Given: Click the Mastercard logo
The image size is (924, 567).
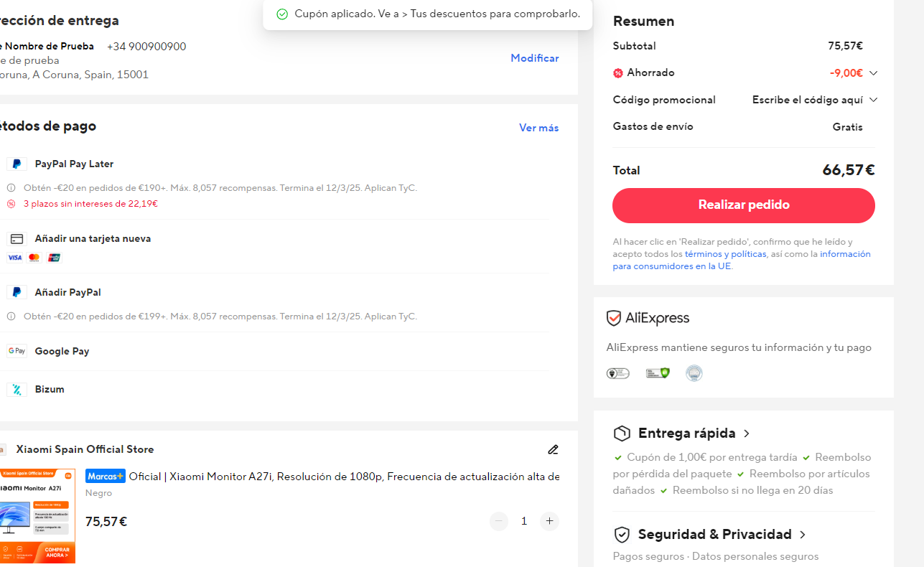Looking at the screenshot, I should [x=34, y=258].
